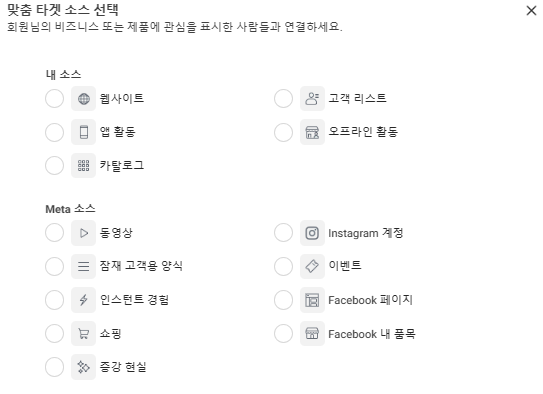Click the phone icon for 앱 활동
The image size is (543, 394).
click(83, 132)
